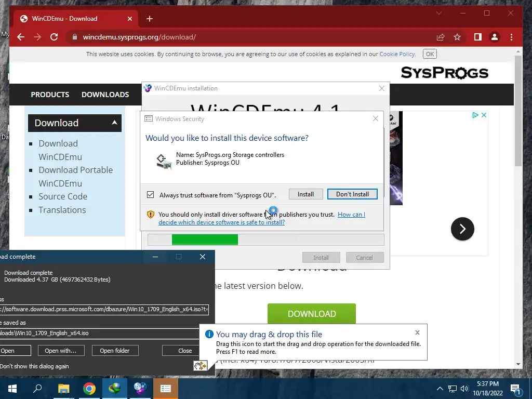Open the notification center icon
Viewport: 532px width, 399px height.
point(515,389)
